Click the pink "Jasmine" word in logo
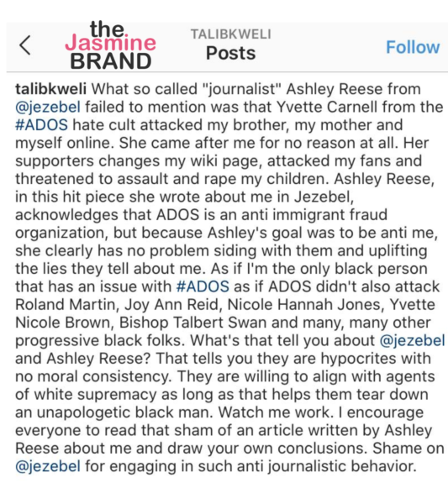 [x=110, y=43]
